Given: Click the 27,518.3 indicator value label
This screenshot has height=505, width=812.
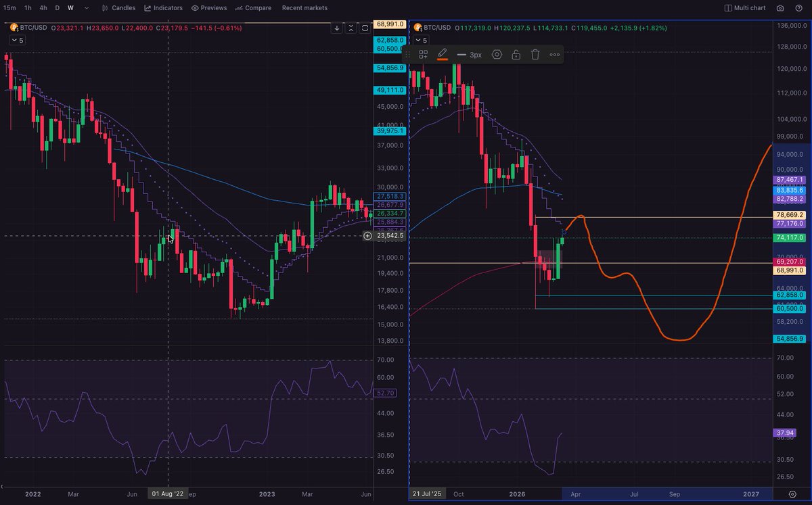Looking at the screenshot, I should [390, 196].
